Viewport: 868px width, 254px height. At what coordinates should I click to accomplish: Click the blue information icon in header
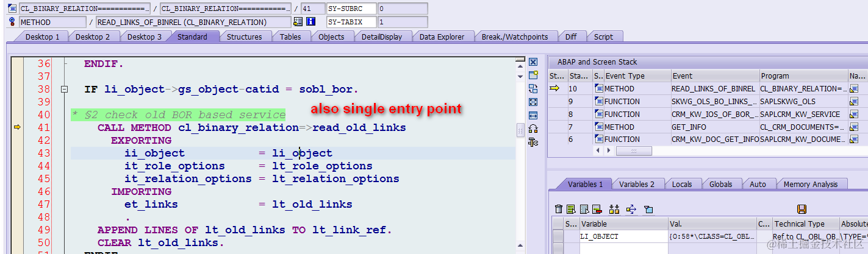coord(310,22)
